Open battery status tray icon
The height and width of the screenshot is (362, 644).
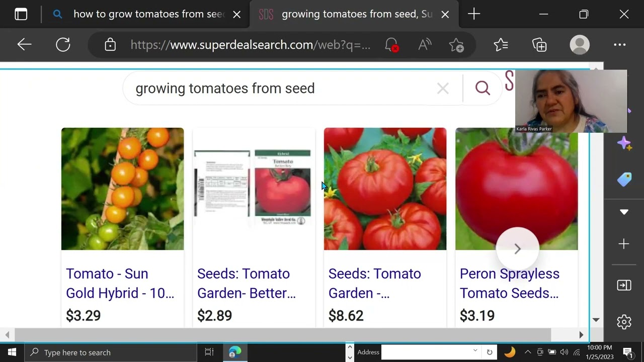coord(552,352)
